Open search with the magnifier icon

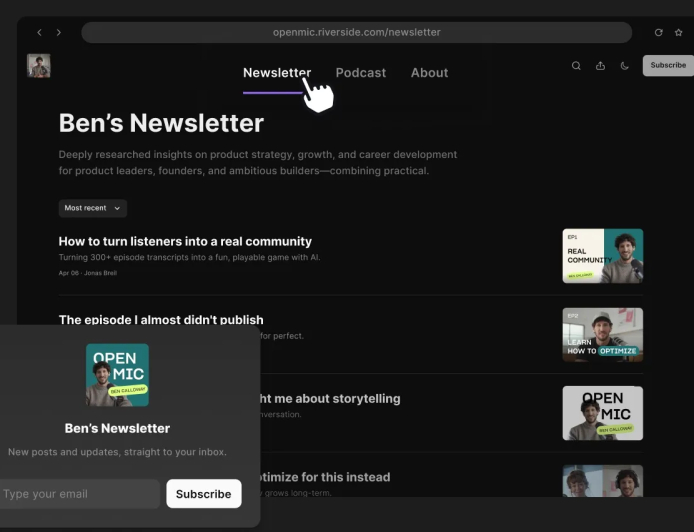(x=576, y=66)
